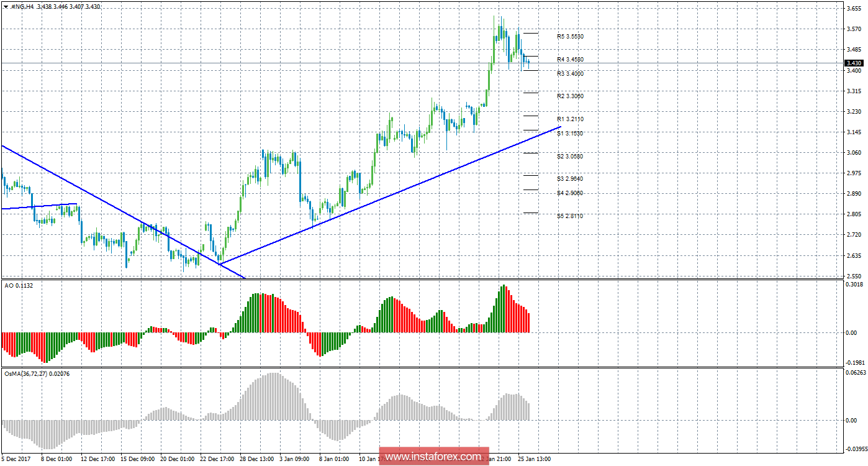Select the S1 3.1530 pivot label
The height and width of the screenshot is (466, 868).
pos(570,133)
